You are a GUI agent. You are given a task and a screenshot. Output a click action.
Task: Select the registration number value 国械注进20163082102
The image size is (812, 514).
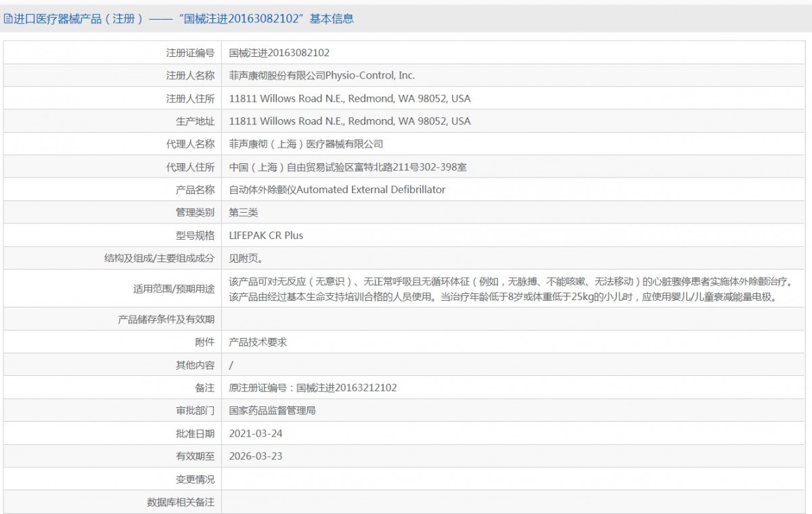click(x=279, y=53)
